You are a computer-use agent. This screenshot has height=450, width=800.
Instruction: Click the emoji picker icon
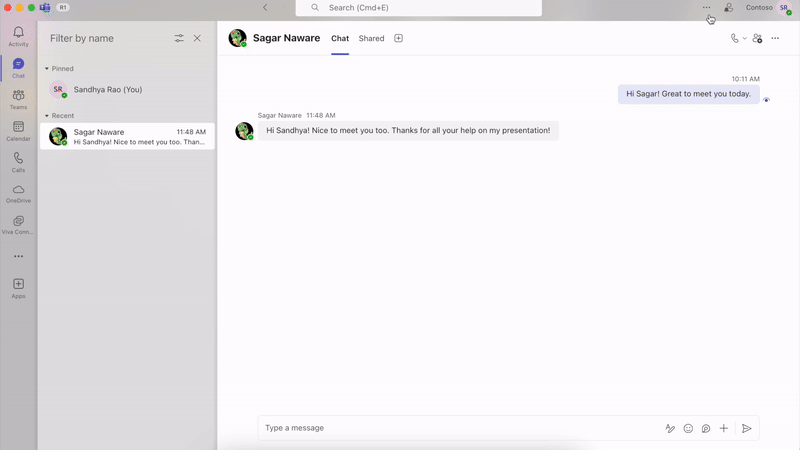688,428
